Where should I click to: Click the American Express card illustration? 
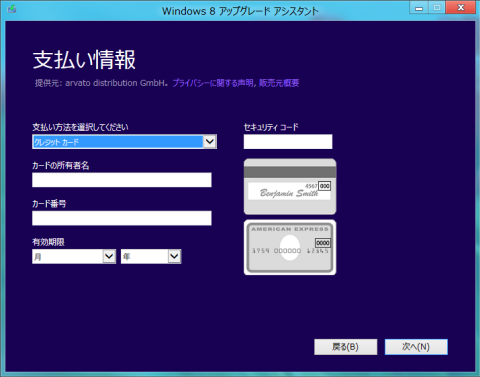coord(290,247)
